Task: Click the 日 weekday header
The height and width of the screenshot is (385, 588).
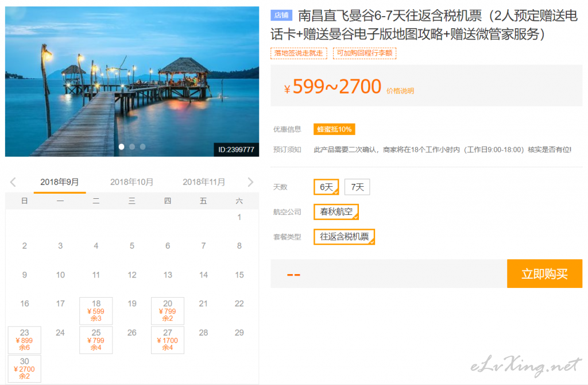Action: click(24, 201)
